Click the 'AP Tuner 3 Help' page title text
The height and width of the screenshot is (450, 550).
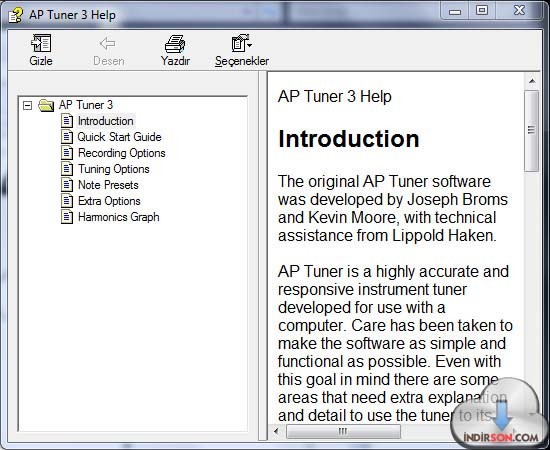(x=335, y=96)
